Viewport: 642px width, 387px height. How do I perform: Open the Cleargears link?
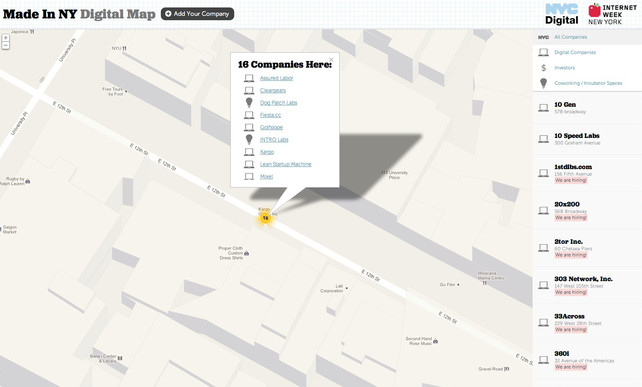[x=273, y=91]
